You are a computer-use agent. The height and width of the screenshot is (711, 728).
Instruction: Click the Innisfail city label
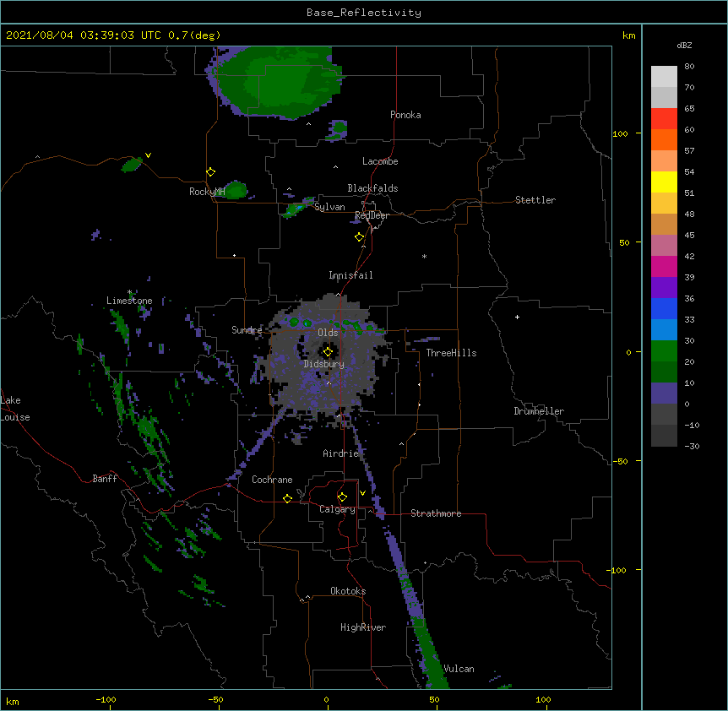pyautogui.click(x=350, y=275)
